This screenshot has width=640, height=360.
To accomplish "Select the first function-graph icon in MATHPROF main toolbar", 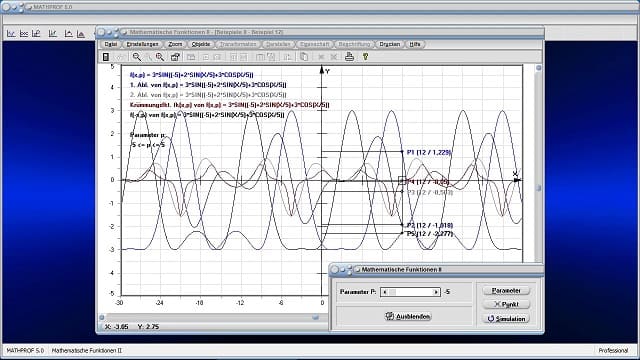I will click(11, 34).
